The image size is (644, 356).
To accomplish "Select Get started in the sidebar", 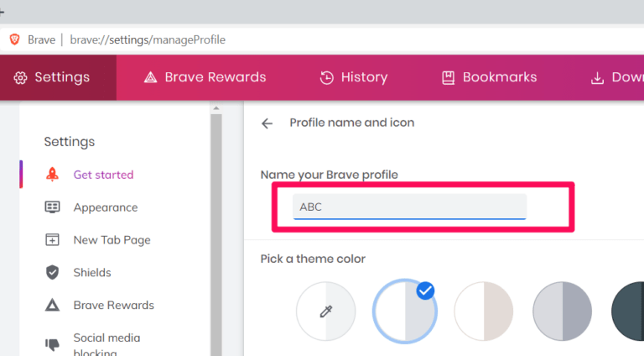I will tap(103, 175).
